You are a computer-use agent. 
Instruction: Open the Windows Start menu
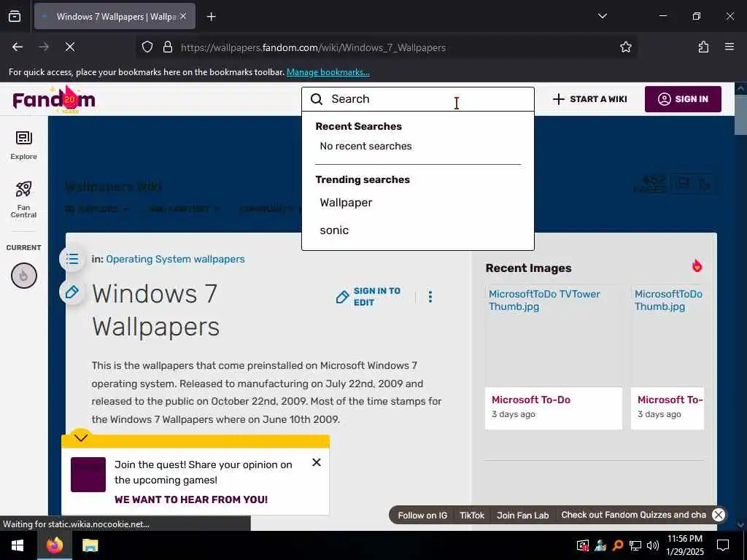coord(18,545)
